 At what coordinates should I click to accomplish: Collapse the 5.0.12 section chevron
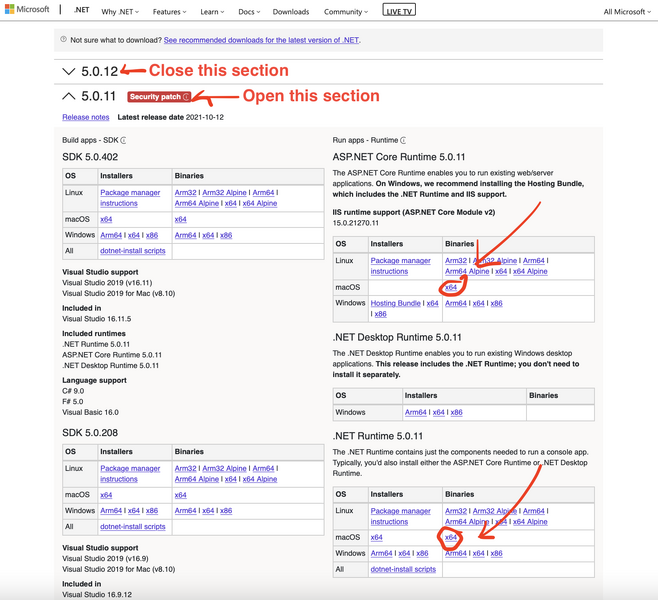point(68,71)
